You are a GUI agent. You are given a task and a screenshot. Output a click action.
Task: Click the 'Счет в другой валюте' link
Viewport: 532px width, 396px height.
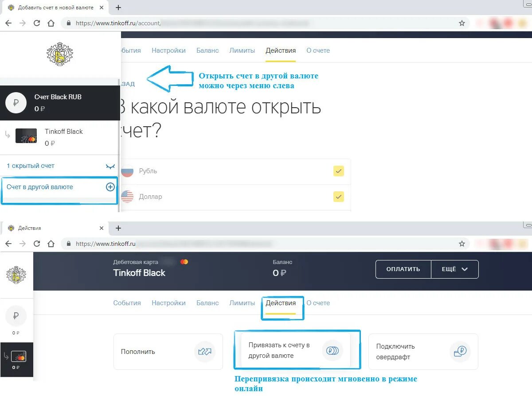[40, 187]
